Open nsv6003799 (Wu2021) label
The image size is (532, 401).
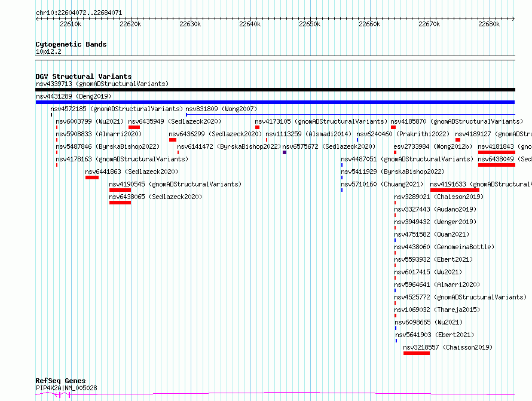[90, 121]
